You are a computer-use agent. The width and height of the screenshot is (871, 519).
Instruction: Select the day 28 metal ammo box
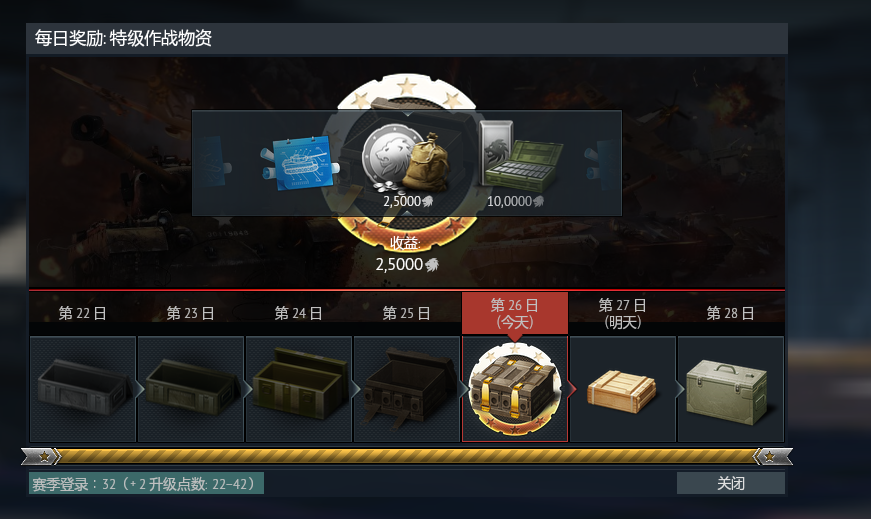[730, 389]
